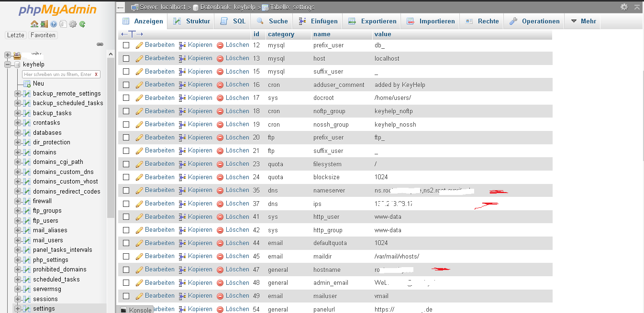Open the documentation help icon
The width and height of the screenshot is (644, 313).
tap(54, 24)
